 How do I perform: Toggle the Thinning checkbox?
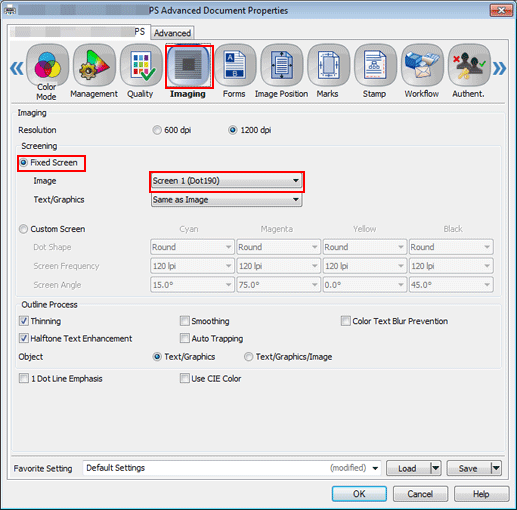click(x=24, y=321)
